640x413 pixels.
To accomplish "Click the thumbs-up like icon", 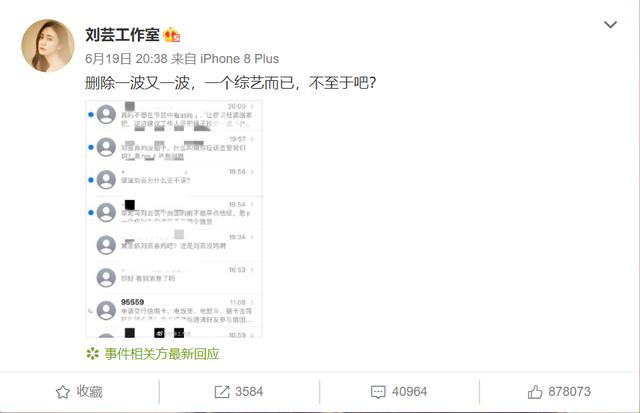I will click(x=535, y=392).
